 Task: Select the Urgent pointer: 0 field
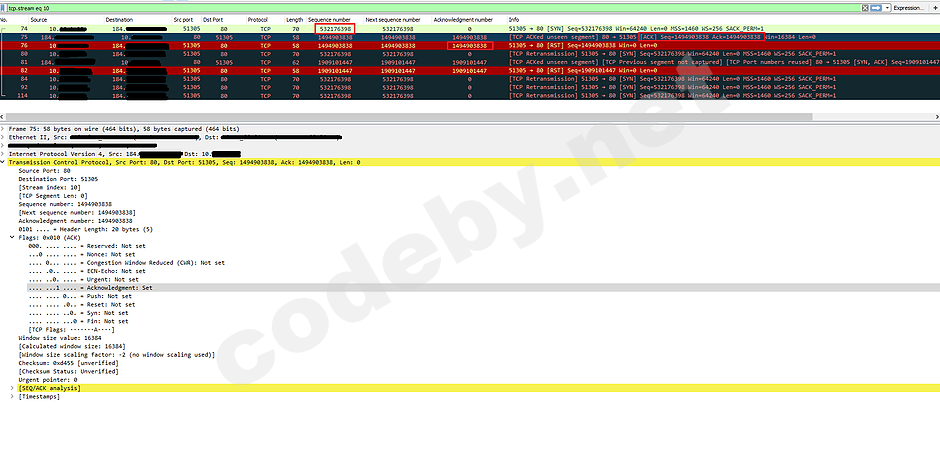[x=48, y=380]
